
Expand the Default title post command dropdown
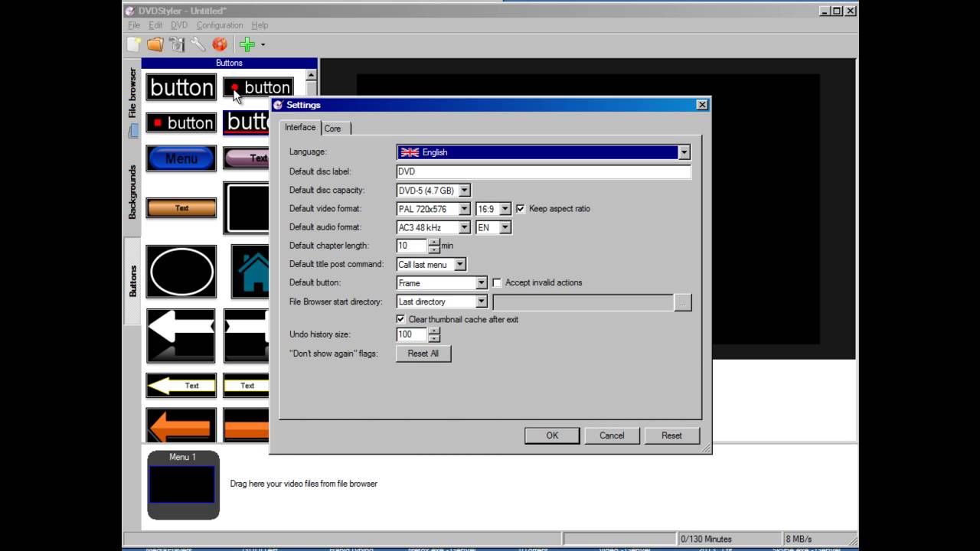[460, 264]
